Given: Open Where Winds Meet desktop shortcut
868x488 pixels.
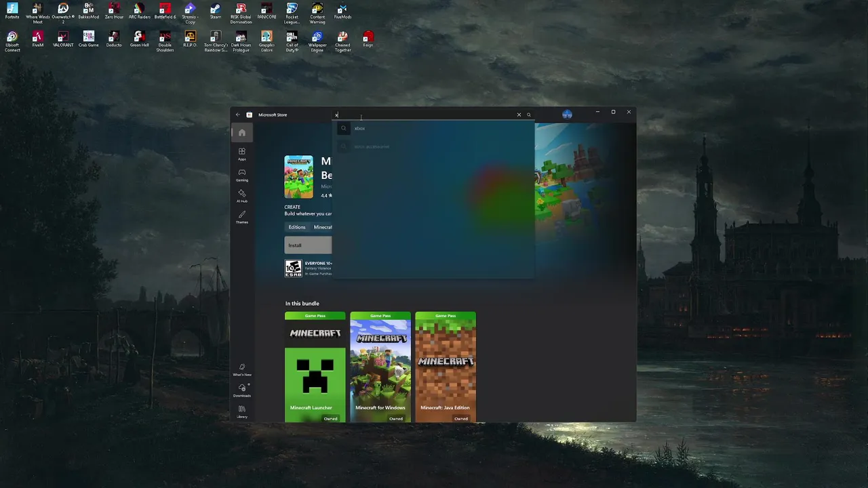Looking at the screenshot, I should tap(37, 14).
